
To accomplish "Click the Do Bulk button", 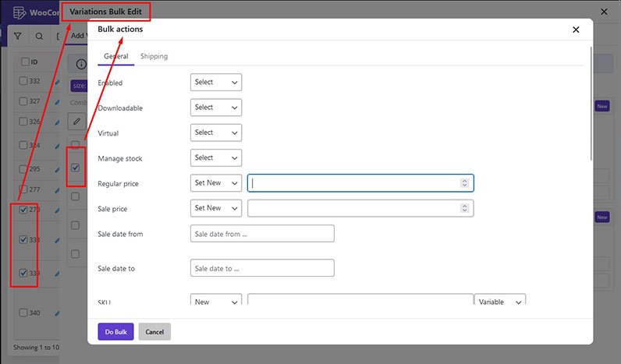I will pos(115,331).
